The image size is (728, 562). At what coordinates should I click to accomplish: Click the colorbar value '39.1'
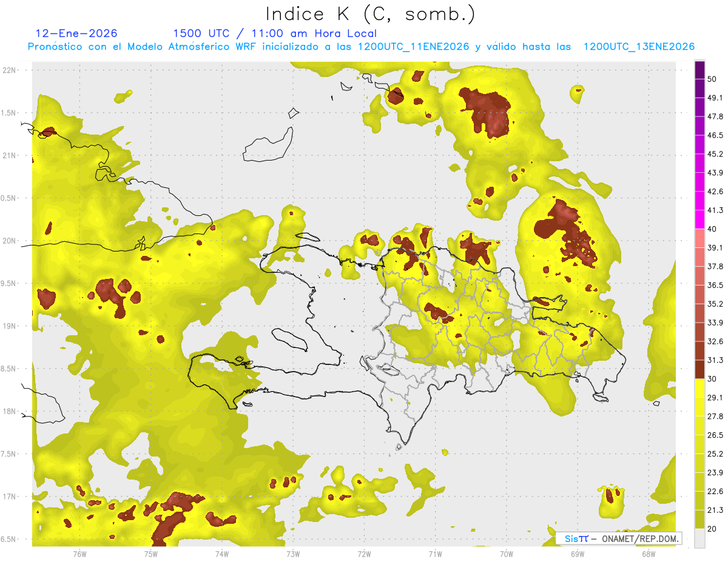tap(715, 247)
